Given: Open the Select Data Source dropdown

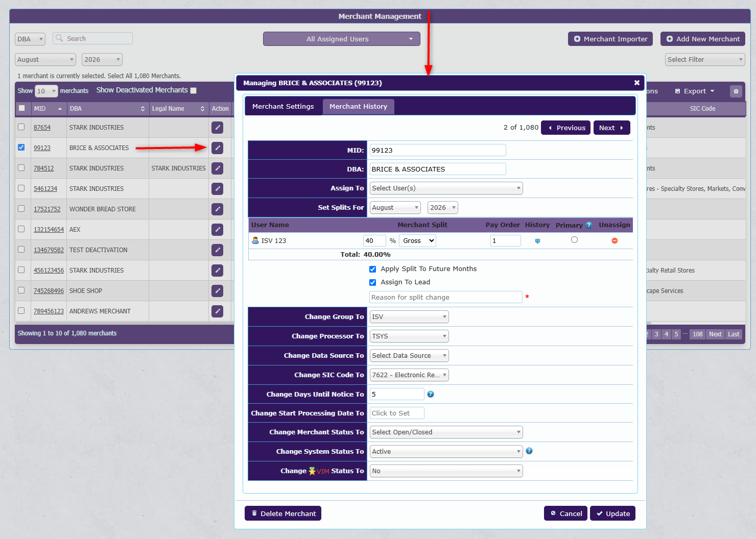Looking at the screenshot, I should [x=409, y=356].
